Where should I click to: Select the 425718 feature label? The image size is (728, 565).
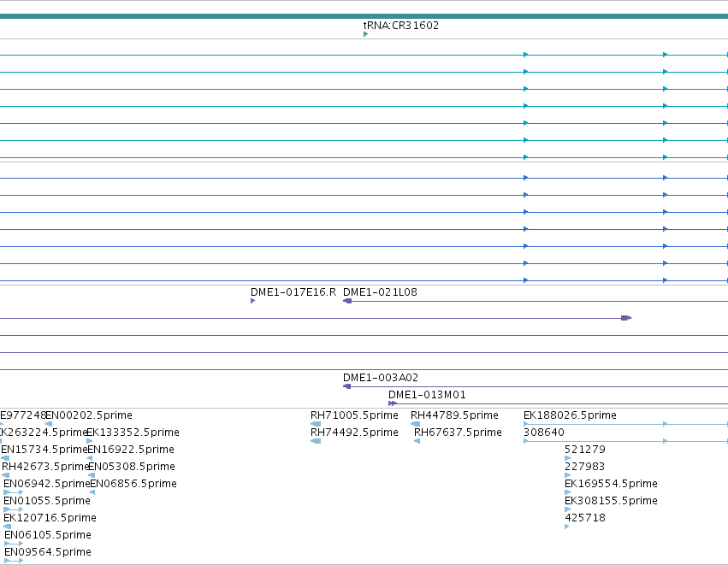[x=585, y=518]
